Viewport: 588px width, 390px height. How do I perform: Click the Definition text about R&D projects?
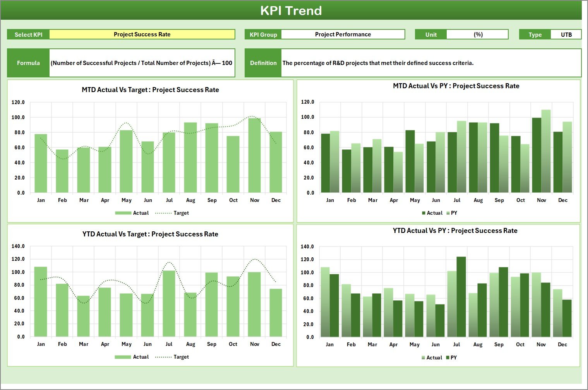(x=378, y=63)
